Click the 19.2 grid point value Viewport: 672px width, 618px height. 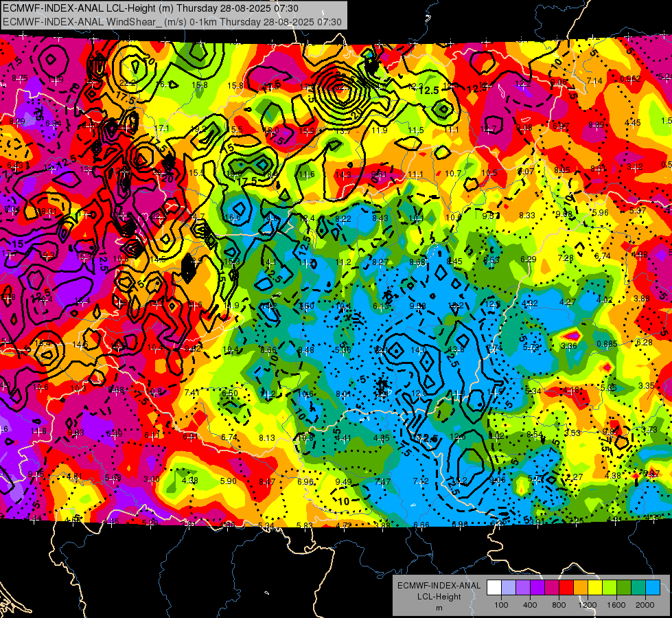click(x=198, y=129)
